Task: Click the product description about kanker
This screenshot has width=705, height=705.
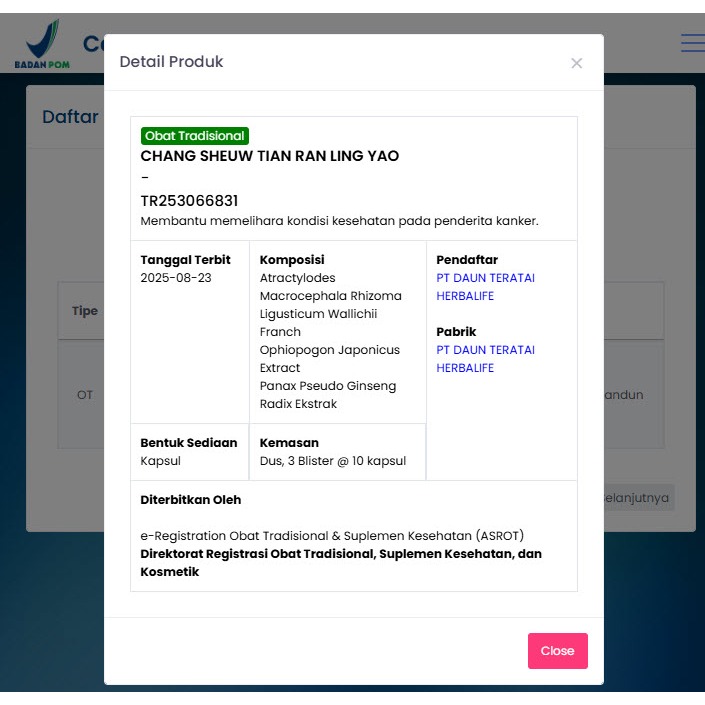Action: coord(339,221)
